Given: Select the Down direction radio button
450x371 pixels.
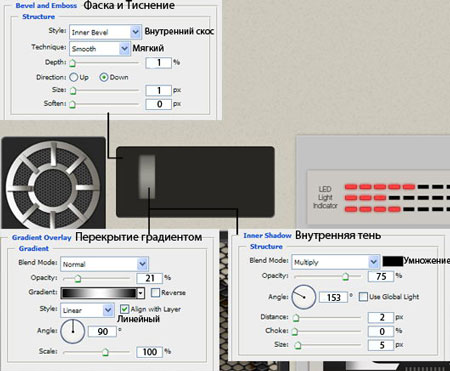Looking at the screenshot, I should 104,77.
